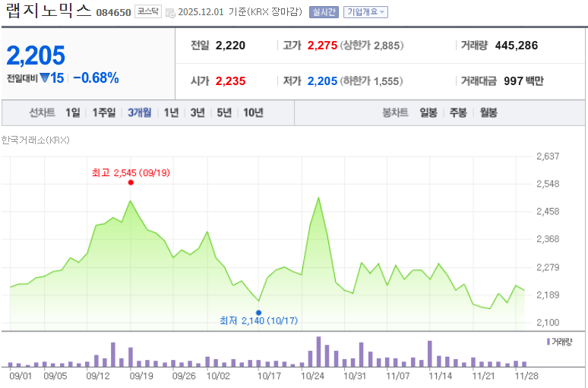
Task: Toggle the 실시간 real-time button
Action: coord(324,12)
